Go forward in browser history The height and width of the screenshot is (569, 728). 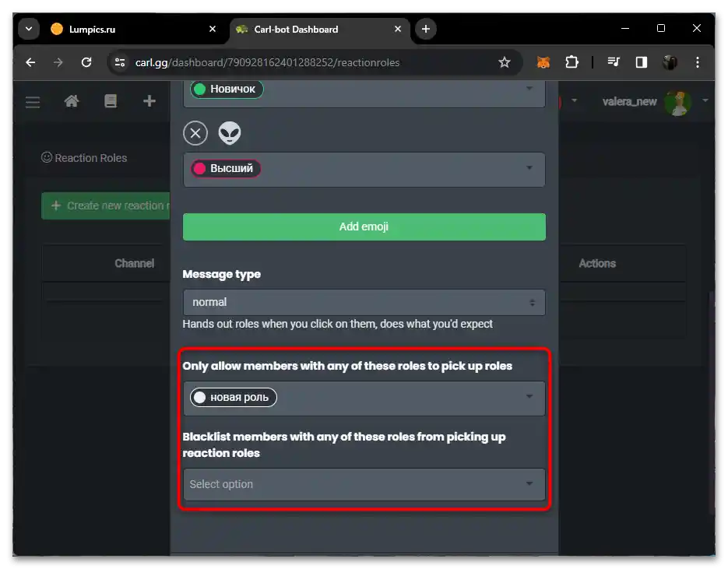[58, 62]
